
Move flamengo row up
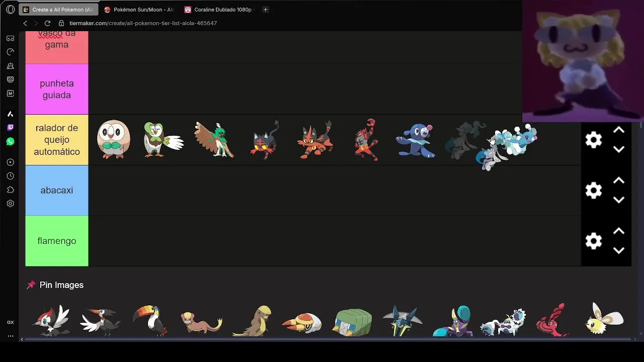point(619,231)
